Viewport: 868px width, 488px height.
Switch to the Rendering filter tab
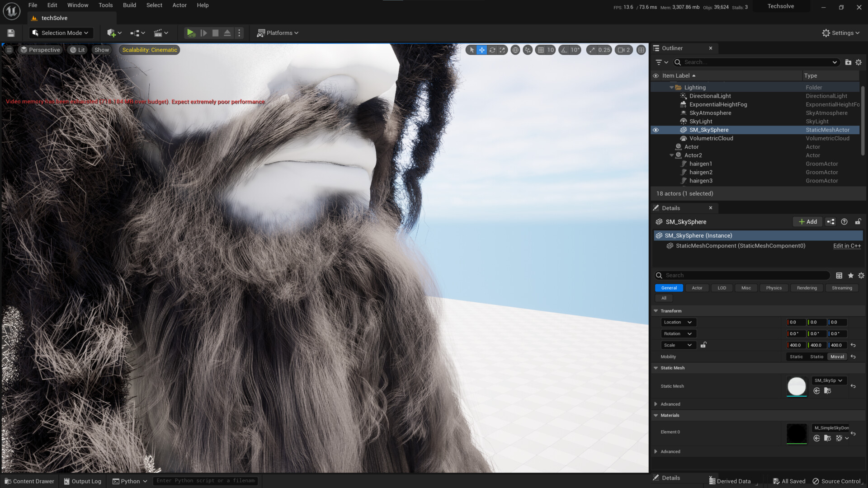[x=807, y=288]
